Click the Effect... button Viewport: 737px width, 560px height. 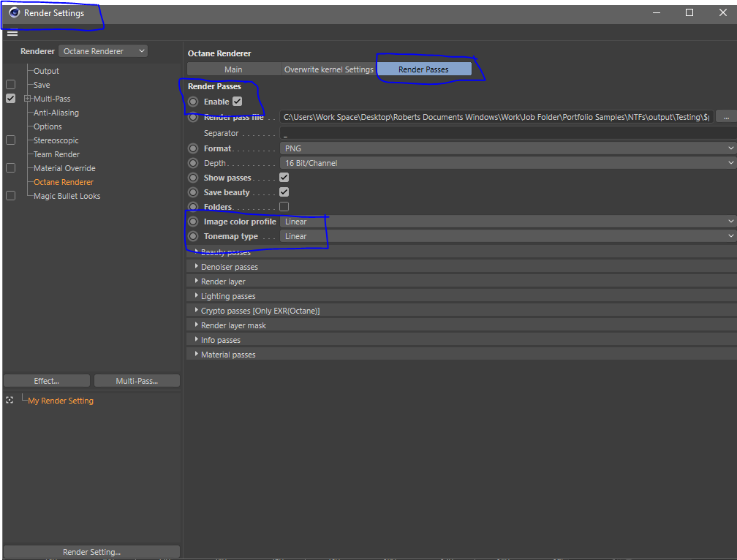pos(47,381)
